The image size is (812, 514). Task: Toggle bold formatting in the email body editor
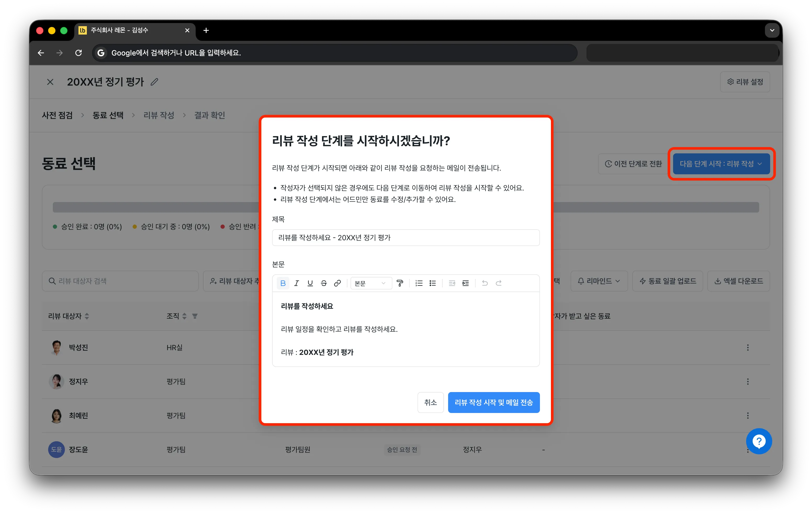(x=283, y=283)
